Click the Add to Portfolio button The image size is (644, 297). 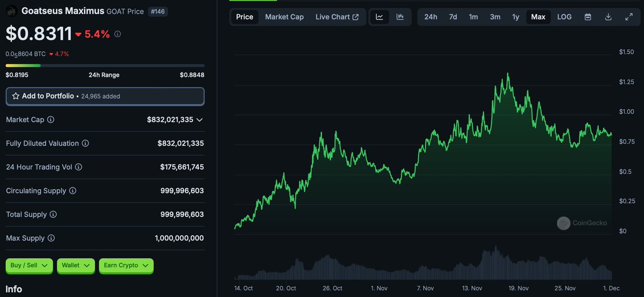105,96
